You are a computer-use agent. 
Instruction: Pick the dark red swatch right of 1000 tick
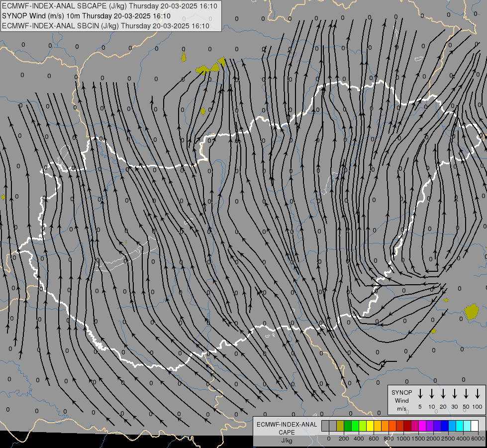click(407, 426)
